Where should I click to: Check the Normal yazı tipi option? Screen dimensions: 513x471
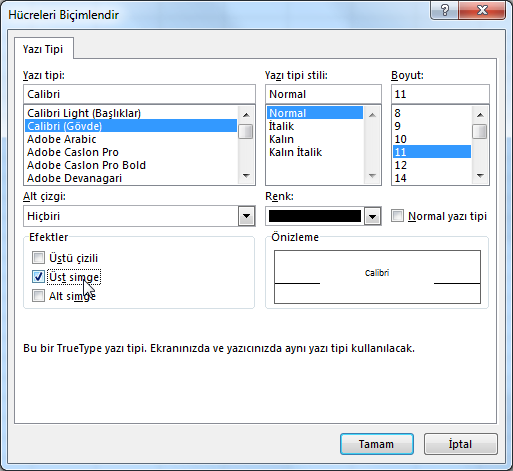click(x=397, y=216)
